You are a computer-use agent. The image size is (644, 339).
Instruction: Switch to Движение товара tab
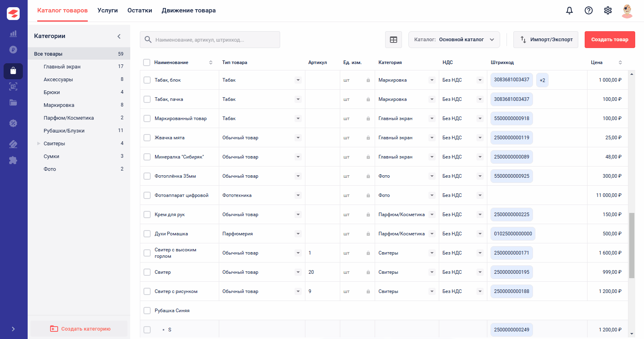[189, 10]
